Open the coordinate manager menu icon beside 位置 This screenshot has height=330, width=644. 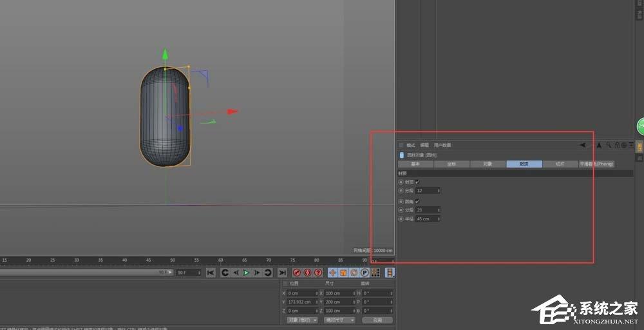point(285,284)
